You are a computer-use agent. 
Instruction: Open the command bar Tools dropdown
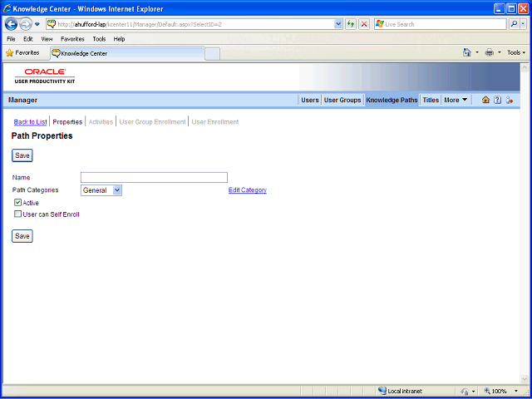tap(516, 52)
